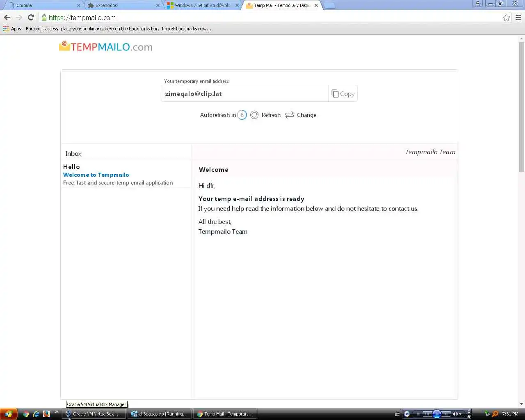Open Temp Mail taskbar button

(226, 414)
